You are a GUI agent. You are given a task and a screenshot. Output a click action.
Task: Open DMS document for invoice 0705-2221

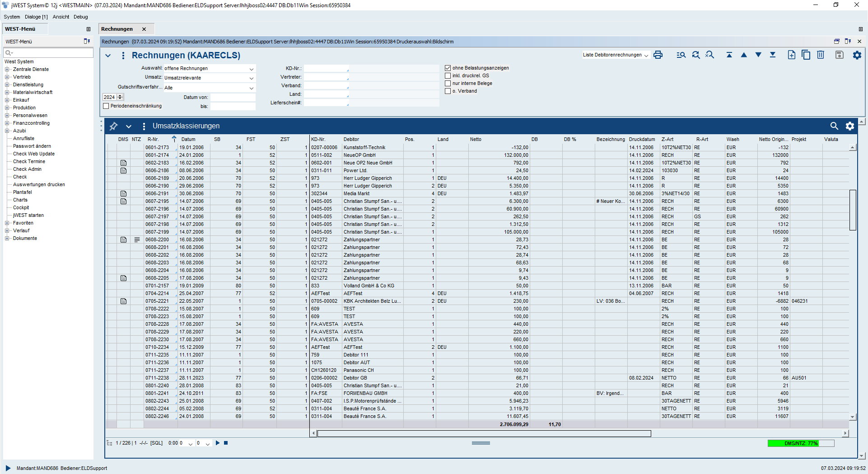click(123, 301)
